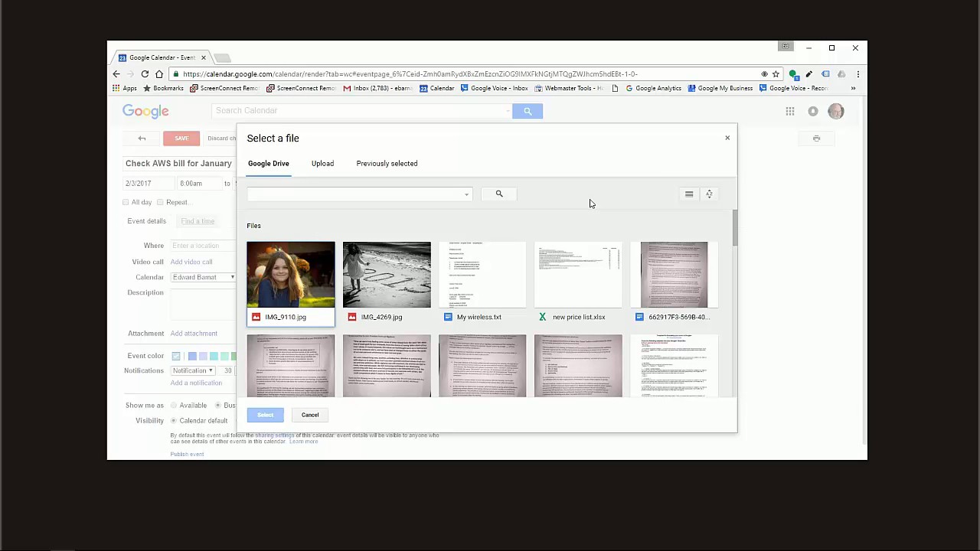Viewport: 980px width, 551px height.
Task: Open the Apps bookmark shortcut
Action: [x=125, y=88]
